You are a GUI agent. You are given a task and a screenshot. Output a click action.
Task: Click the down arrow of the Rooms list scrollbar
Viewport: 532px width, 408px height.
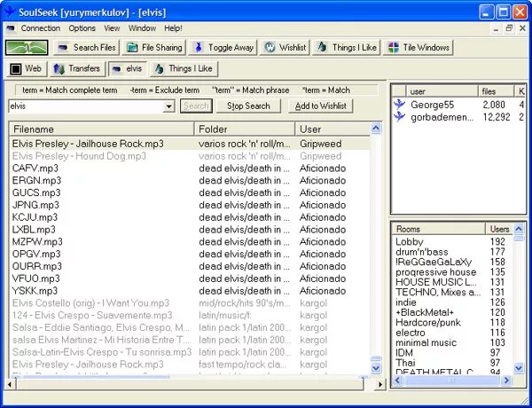(519, 367)
